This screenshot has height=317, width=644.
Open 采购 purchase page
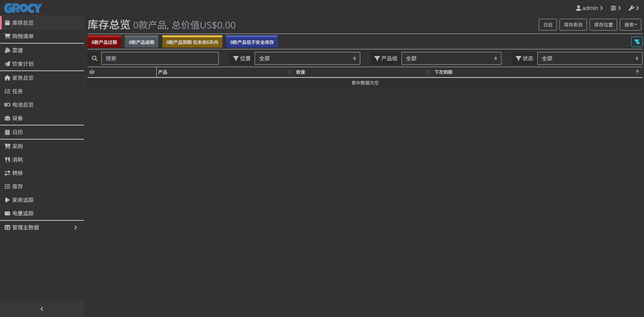(x=42, y=146)
